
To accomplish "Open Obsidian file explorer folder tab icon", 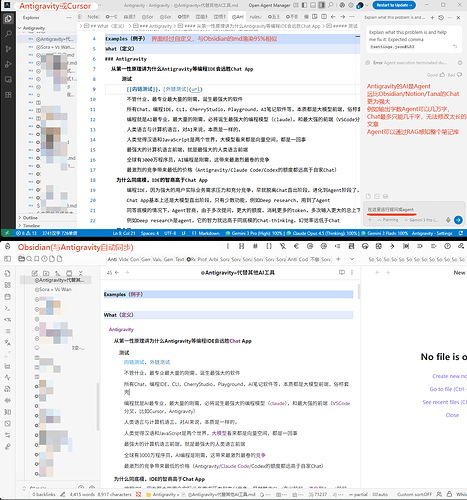I will click(x=22, y=259).
